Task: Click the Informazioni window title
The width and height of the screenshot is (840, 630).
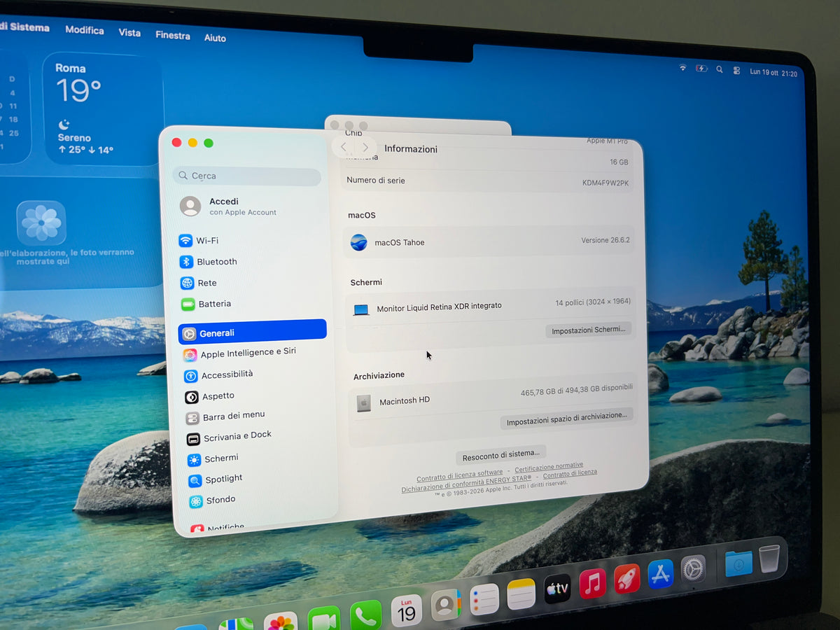Action: (x=411, y=149)
